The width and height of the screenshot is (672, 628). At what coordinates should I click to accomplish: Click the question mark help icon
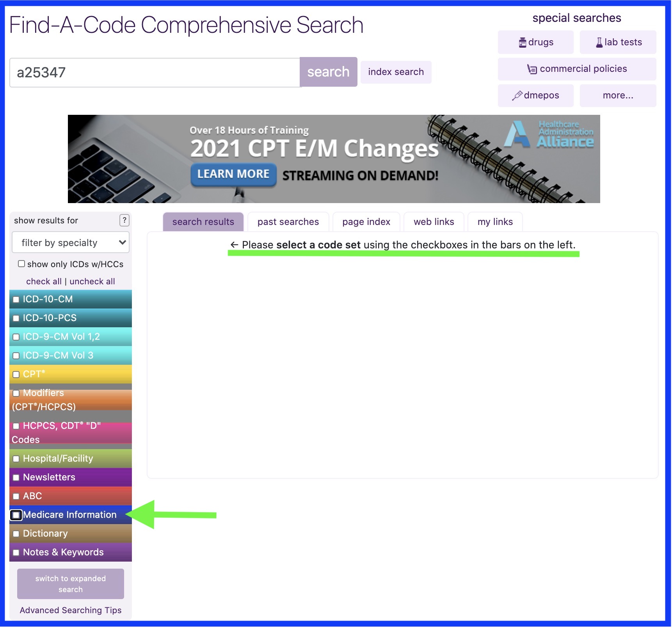tap(124, 220)
